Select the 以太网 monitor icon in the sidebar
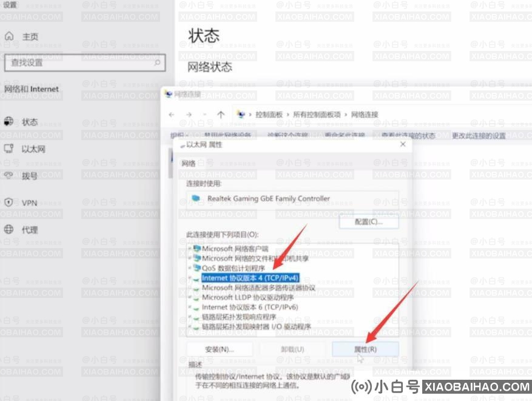The height and width of the screenshot is (401, 532). [8, 149]
